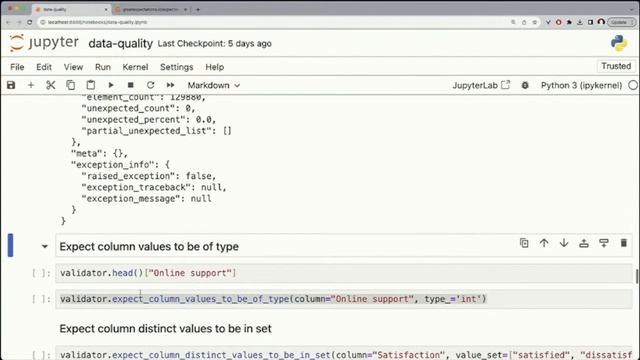Open the Kernel menu
Viewport: 640px width, 360px height.
pyautogui.click(x=135, y=67)
